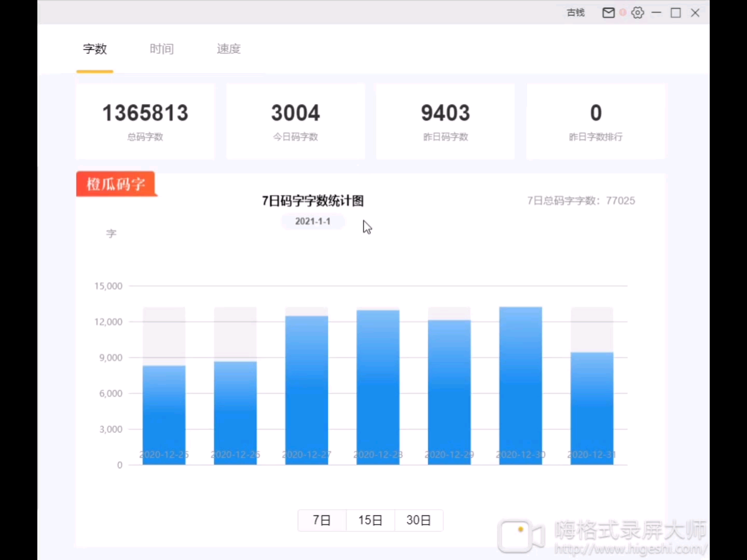Screen dimensions: 747x560
Task: Click the 2020-12-26 bar
Action: (x=236, y=413)
